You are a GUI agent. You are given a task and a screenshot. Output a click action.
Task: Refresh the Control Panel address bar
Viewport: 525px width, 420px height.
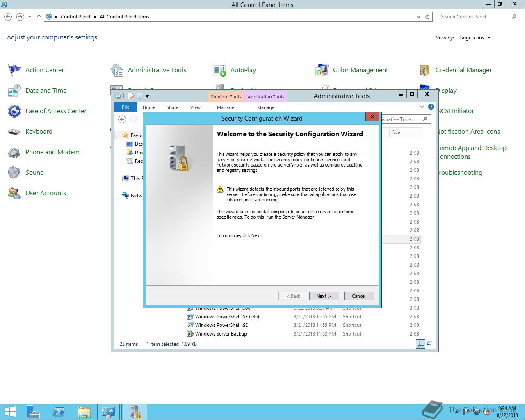coord(427,17)
